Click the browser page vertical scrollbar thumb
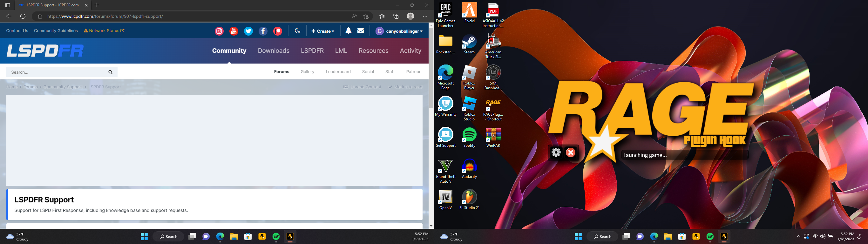868x244 pixels. click(x=431, y=68)
